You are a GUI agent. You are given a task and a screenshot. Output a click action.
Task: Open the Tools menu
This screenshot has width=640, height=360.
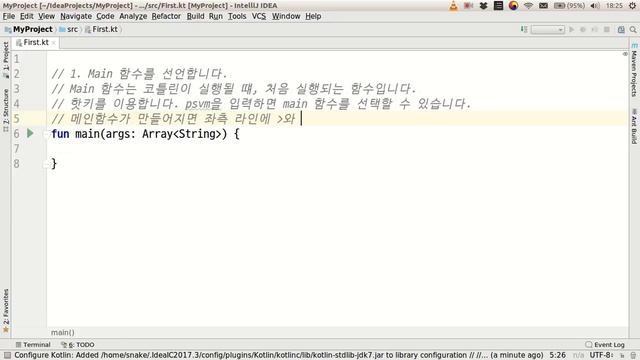click(237, 16)
